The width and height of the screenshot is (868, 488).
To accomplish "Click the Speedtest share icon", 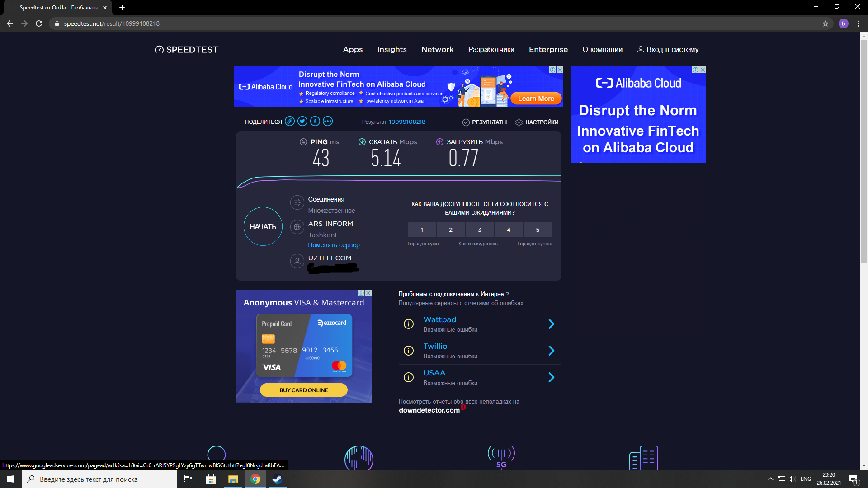I will tap(290, 121).
